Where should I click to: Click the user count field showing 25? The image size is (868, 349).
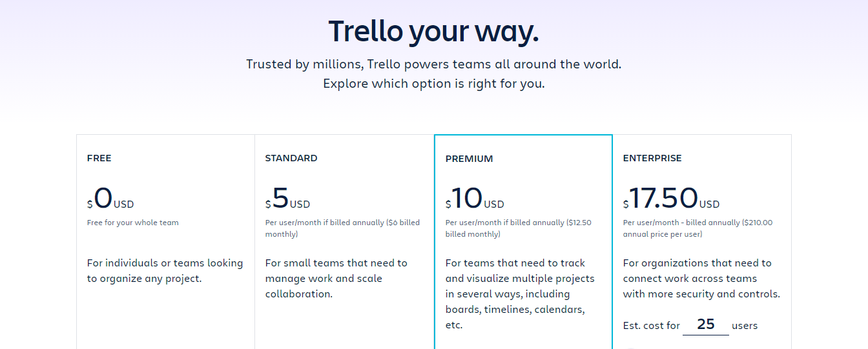(705, 324)
